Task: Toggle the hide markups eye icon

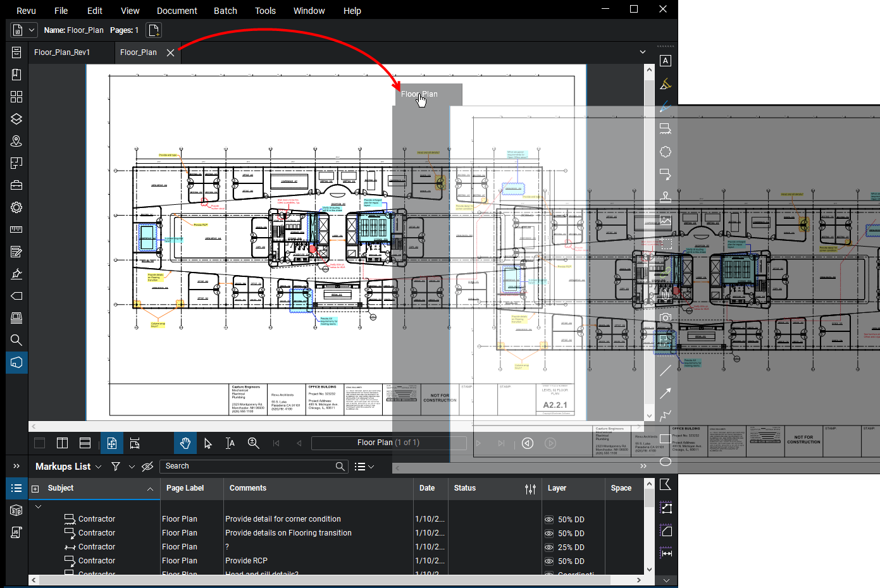Action: click(147, 467)
